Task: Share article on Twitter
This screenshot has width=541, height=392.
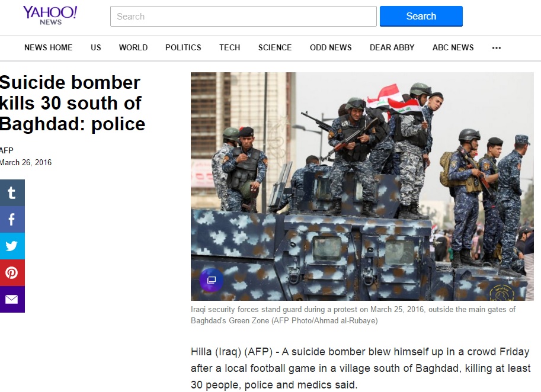Action: (x=12, y=246)
